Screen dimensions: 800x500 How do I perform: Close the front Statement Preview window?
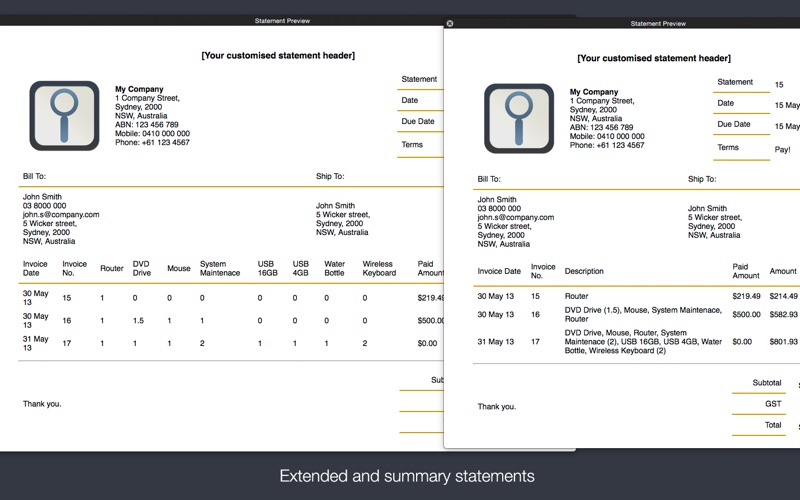pos(449,23)
